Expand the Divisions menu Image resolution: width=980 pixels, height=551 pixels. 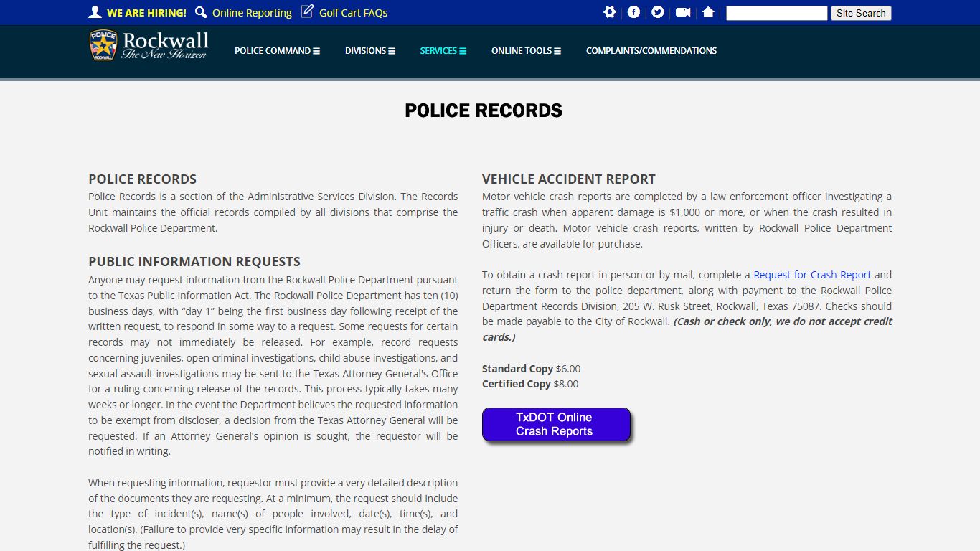coord(370,51)
